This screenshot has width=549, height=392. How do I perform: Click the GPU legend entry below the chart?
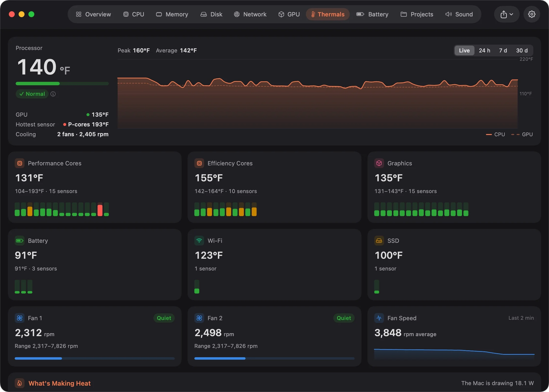click(522, 134)
